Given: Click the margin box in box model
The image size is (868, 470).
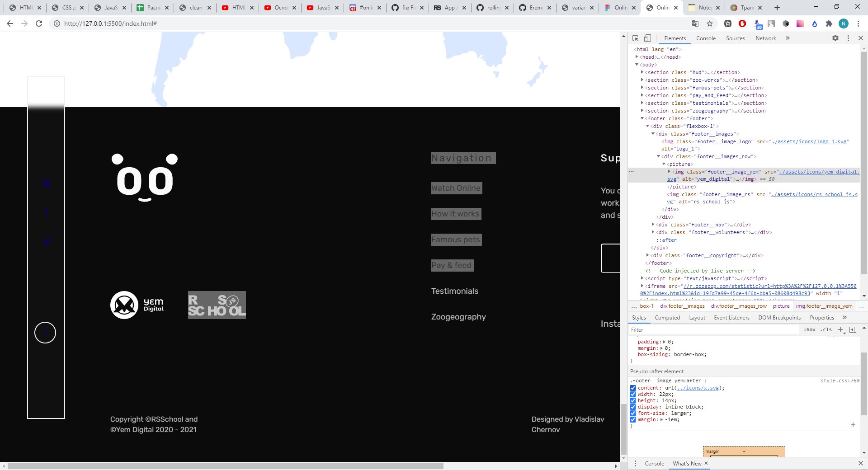Looking at the screenshot, I should point(744,451).
